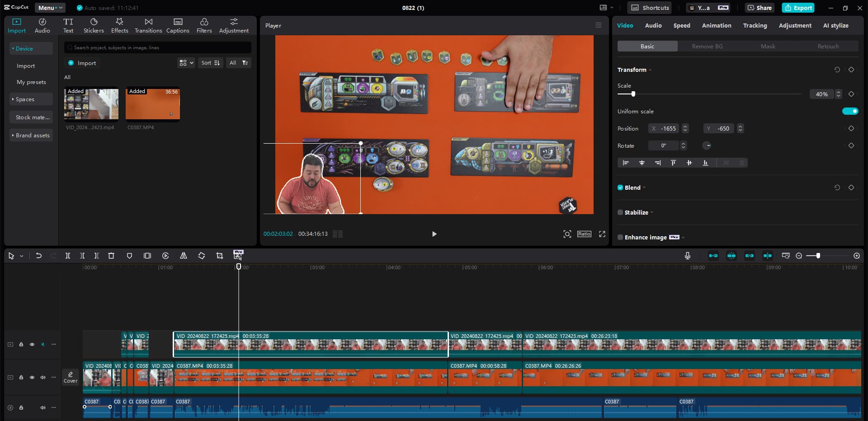
Task: Click the align left icon in Transform
Action: point(626,163)
